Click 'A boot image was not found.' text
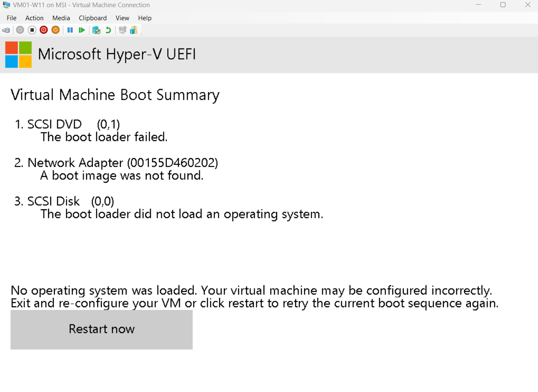The height and width of the screenshot is (392, 538). [x=122, y=176]
